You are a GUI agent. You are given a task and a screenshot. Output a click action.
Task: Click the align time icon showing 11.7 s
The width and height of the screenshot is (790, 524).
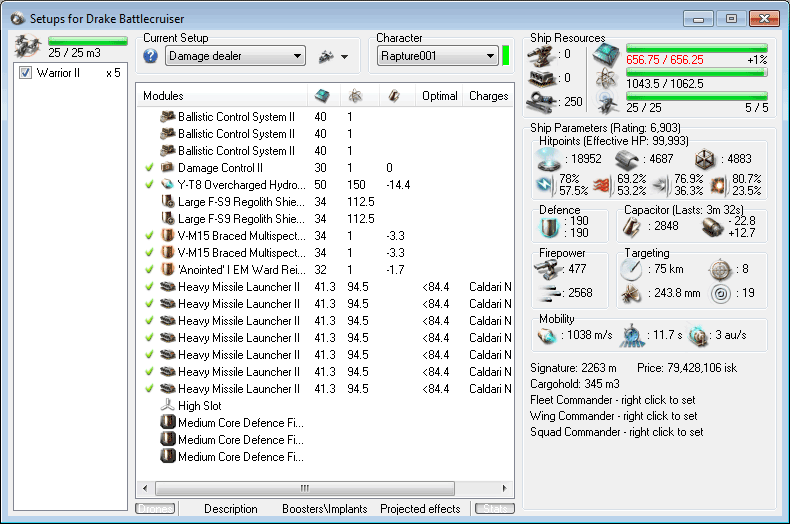(x=632, y=336)
